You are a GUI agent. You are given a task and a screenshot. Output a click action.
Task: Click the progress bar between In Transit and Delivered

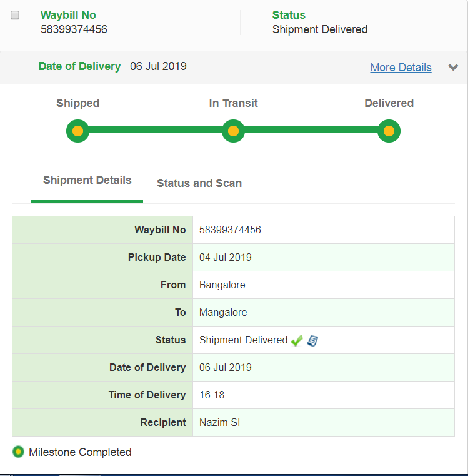coord(311,131)
